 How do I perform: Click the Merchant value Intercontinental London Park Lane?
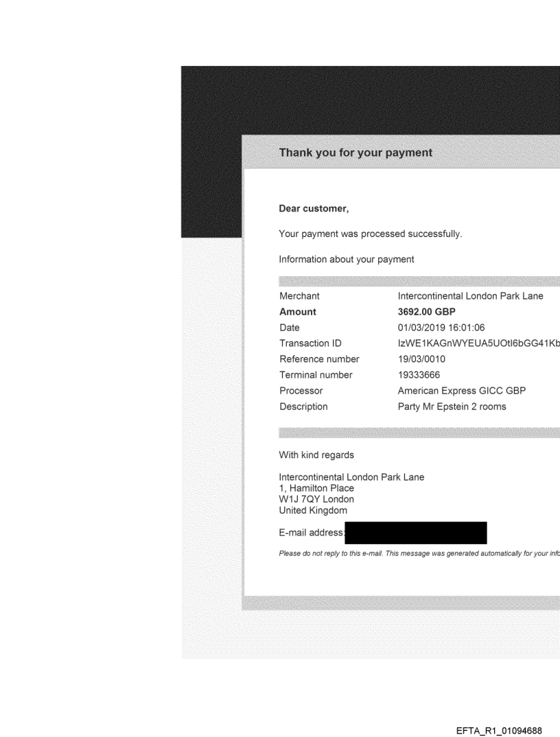(470, 296)
